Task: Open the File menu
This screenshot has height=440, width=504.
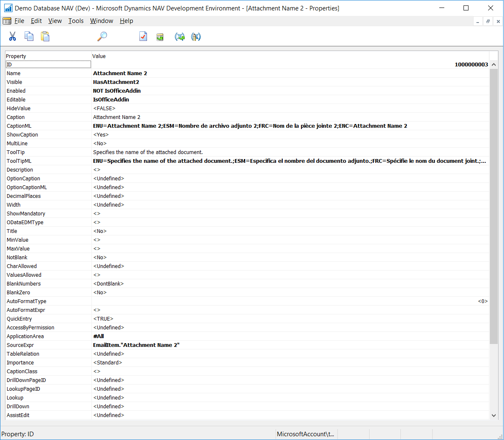Action: (x=19, y=21)
